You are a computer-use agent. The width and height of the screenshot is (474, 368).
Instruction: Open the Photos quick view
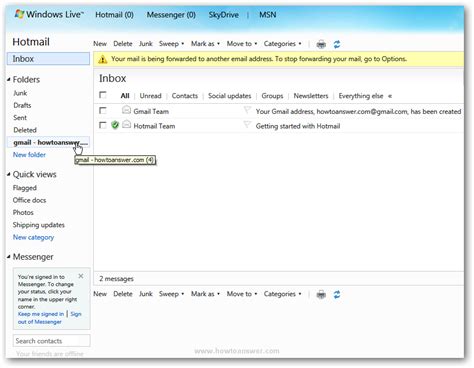(23, 212)
